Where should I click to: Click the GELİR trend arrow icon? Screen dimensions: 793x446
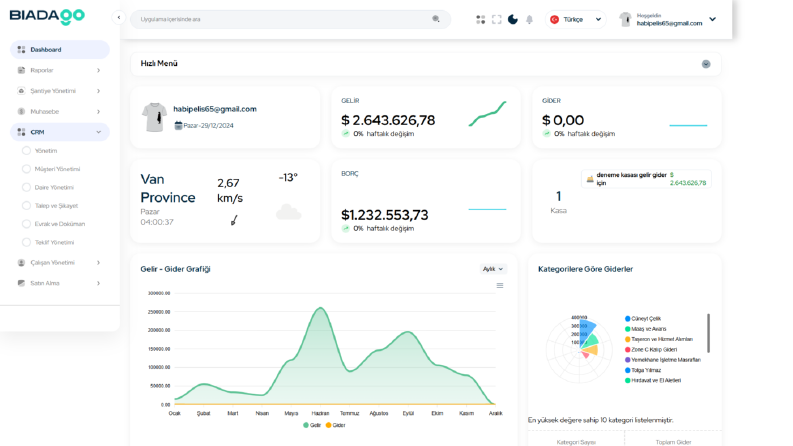pyautogui.click(x=345, y=133)
